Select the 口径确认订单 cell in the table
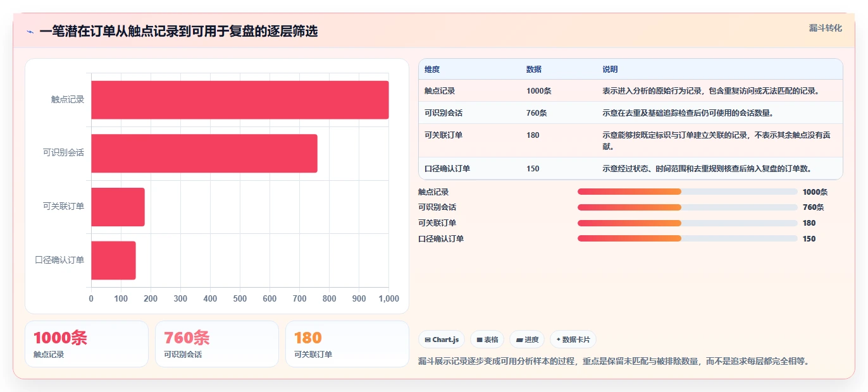The image size is (868, 392). click(447, 169)
